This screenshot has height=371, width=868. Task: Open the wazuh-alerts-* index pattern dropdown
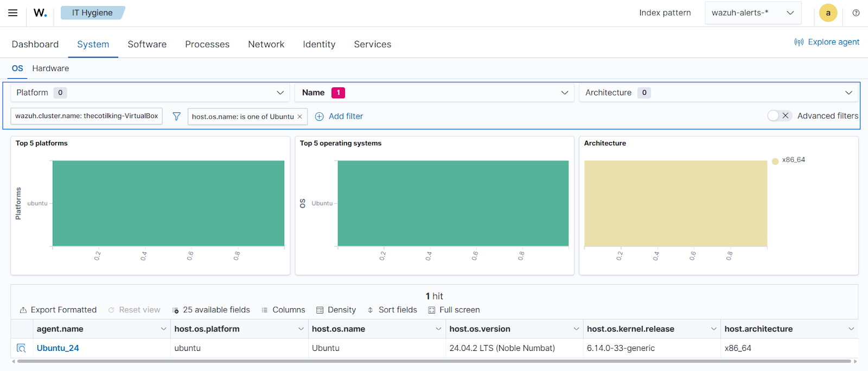click(753, 13)
